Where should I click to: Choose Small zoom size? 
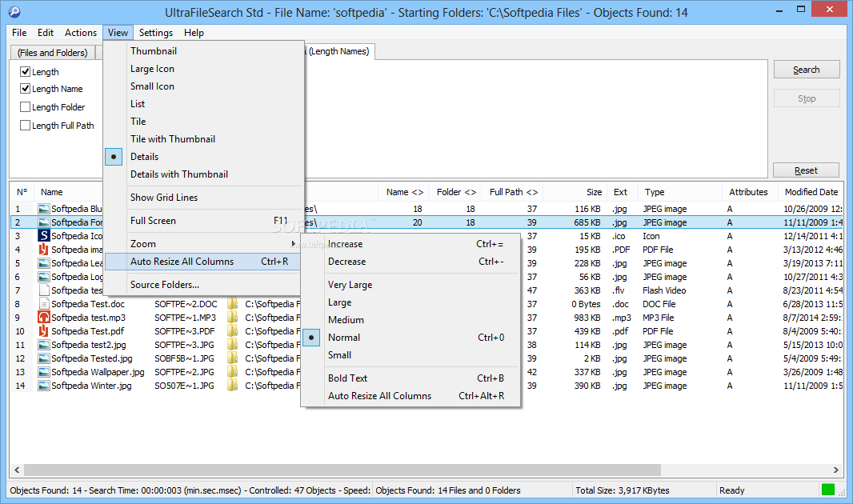(410, 355)
